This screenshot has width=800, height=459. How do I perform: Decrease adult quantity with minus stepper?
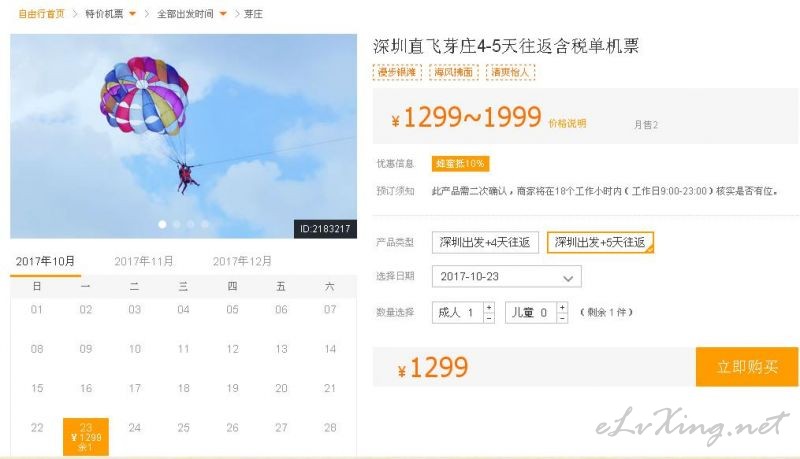pyautogui.click(x=489, y=318)
